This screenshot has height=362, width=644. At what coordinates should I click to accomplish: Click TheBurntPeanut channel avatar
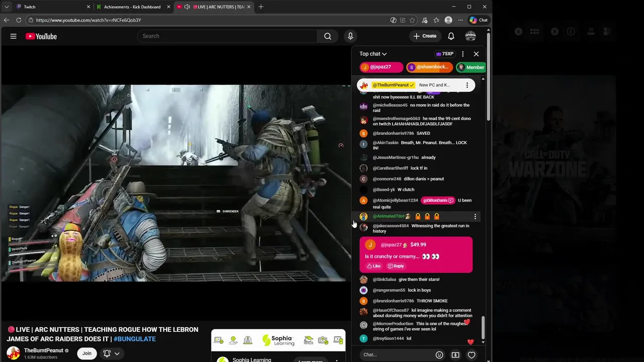point(13,353)
